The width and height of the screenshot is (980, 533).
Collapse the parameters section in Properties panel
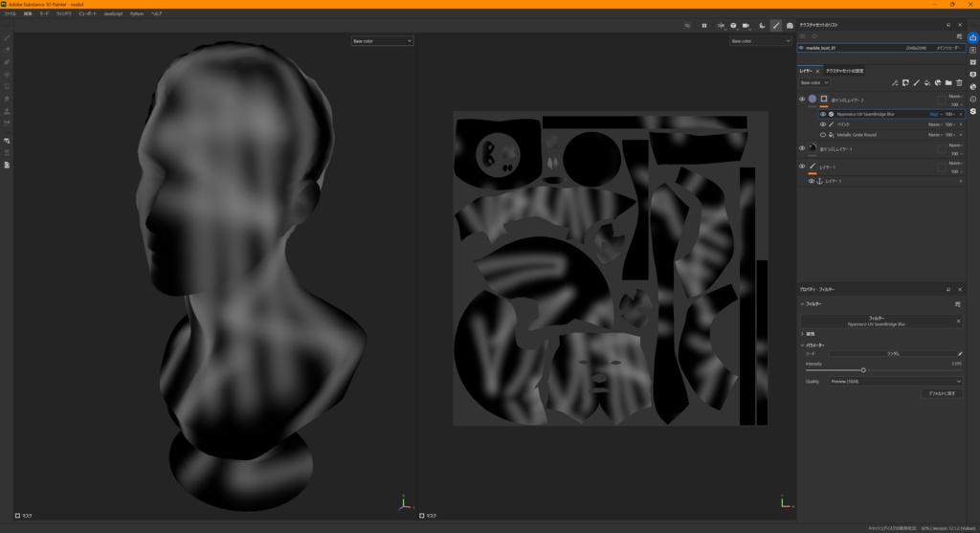coord(803,345)
